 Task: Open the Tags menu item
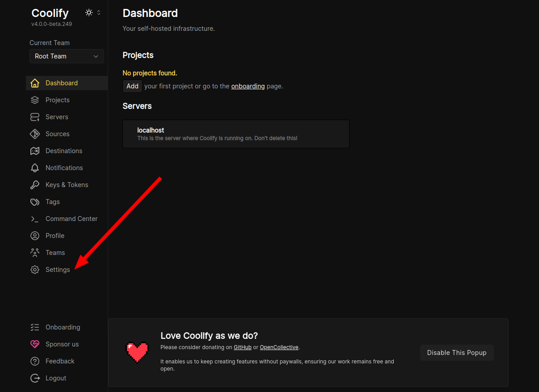pos(67,202)
